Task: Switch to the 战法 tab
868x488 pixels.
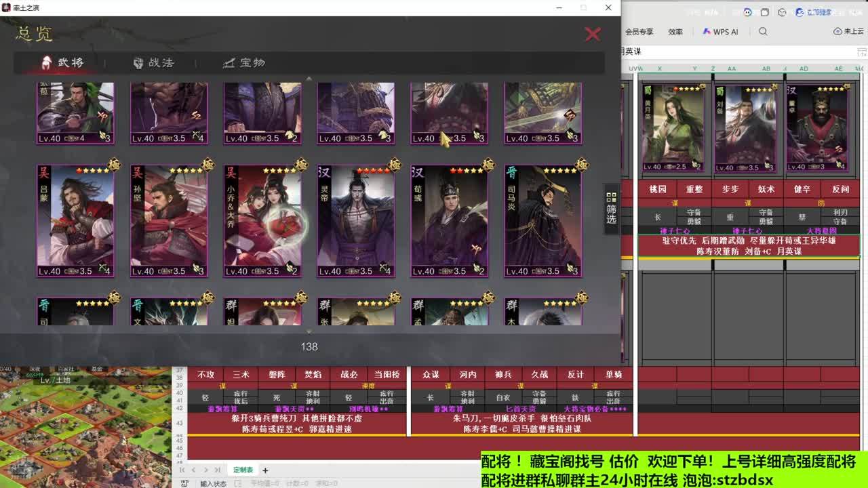Action: pos(154,63)
